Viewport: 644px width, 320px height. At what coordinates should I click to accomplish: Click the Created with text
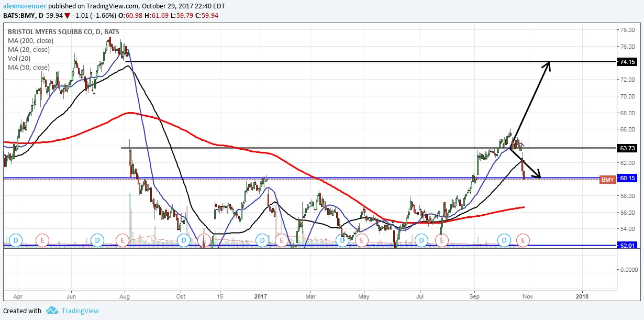point(22,311)
